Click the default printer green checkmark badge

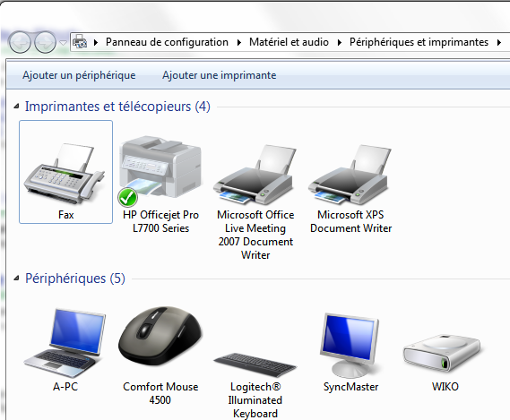pyautogui.click(x=127, y=197)
